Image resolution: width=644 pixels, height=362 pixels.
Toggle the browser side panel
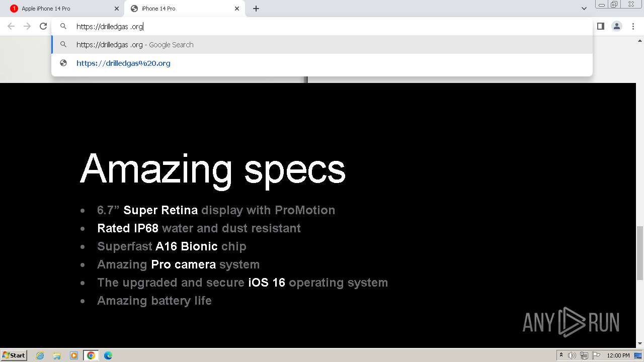600,26
